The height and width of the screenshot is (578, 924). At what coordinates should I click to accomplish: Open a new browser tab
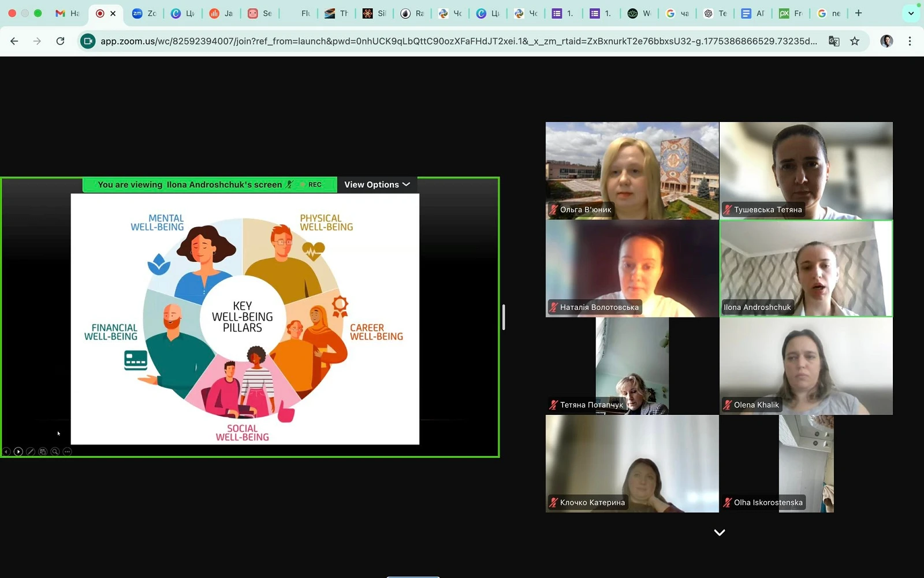pos(858,13)
